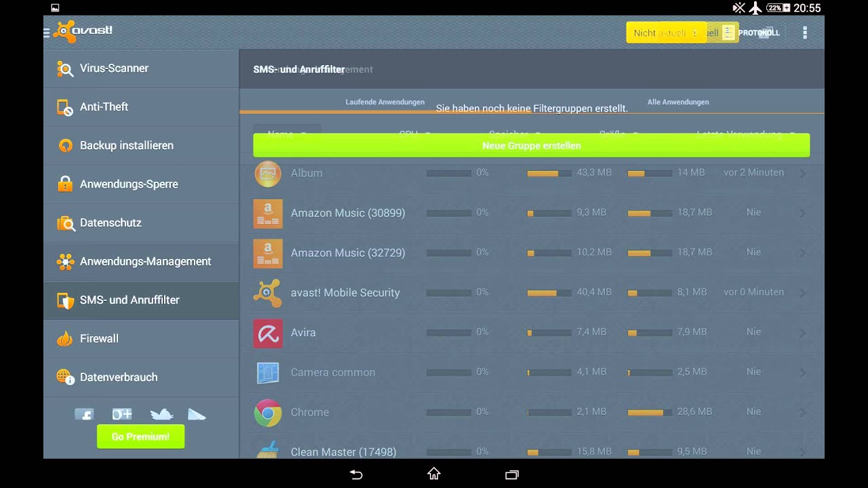Select the Clean Master (17498) entry
Viewport: 868px width, 488px height.
point(532,448)
